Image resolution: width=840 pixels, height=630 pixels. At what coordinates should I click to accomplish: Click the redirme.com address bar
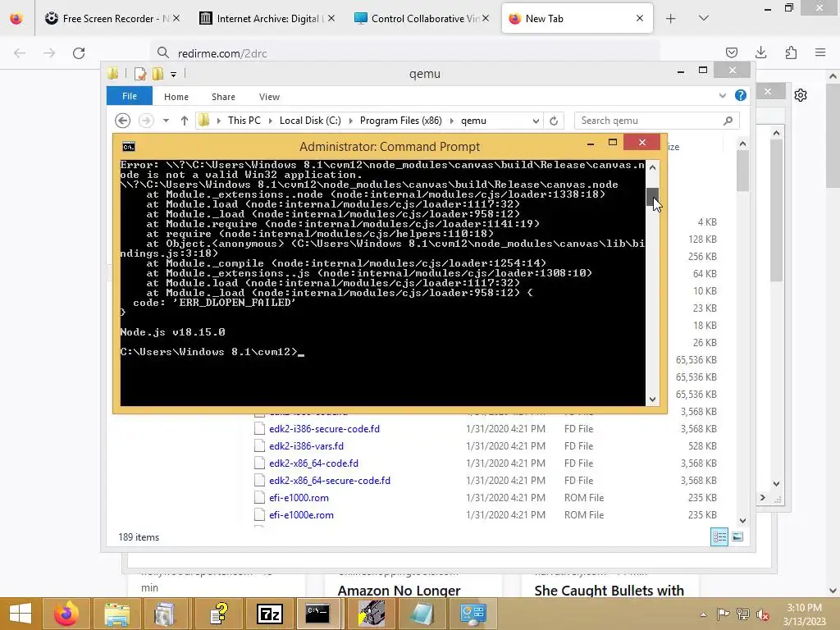[407, 53]
